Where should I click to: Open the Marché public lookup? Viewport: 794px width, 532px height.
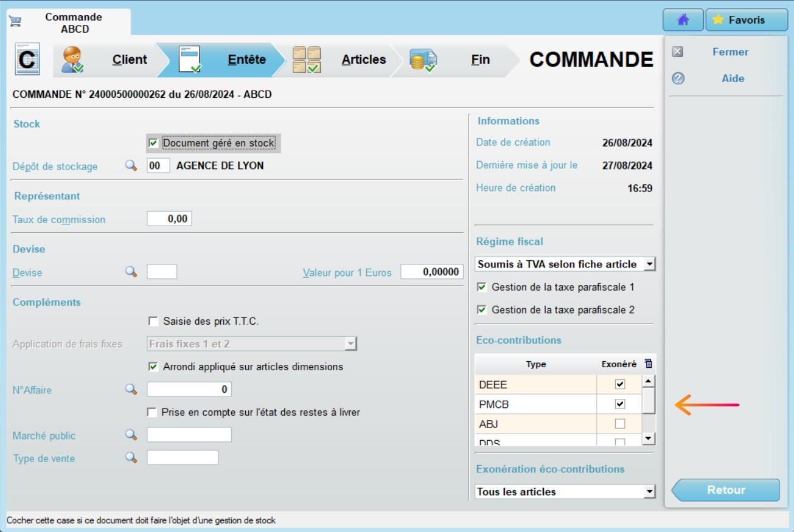(x=130, y=435)
